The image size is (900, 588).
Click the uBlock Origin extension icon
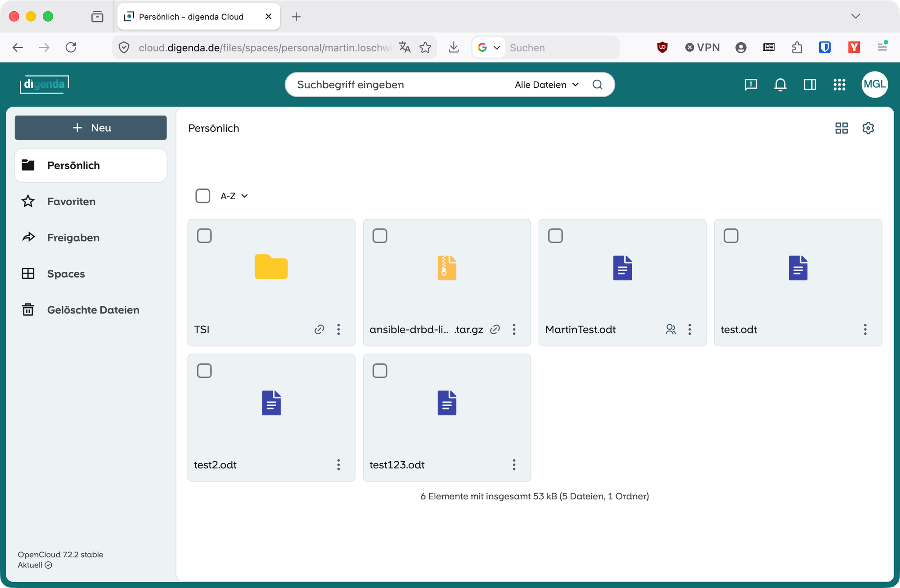point(662,47)
